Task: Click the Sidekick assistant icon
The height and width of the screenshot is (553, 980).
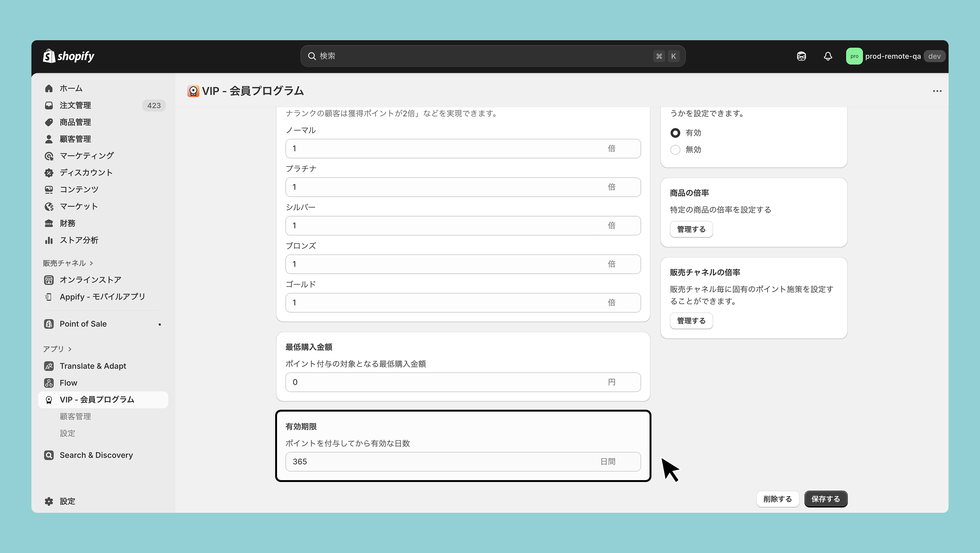Action: pyautogui.click(x=801, y=56)
